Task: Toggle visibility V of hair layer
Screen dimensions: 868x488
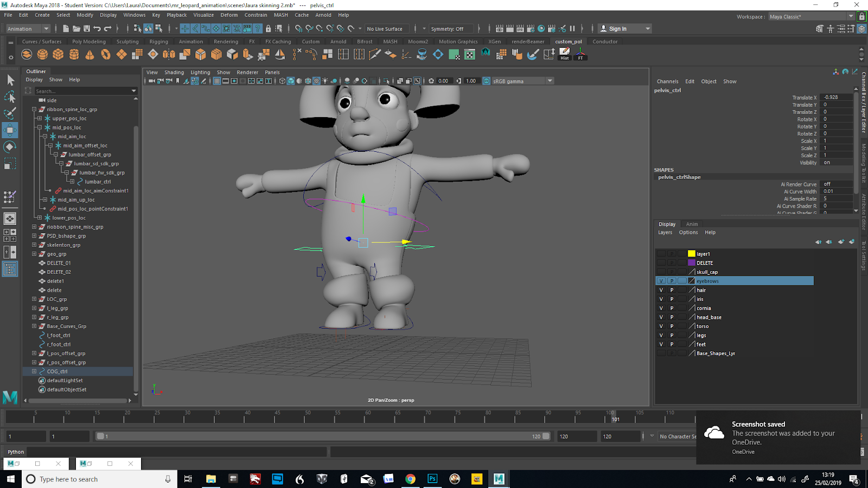Action: pos(661,290)
